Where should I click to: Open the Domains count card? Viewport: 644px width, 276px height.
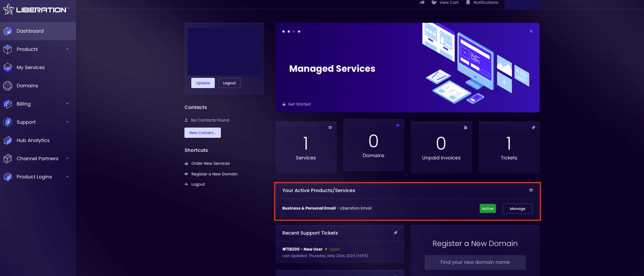point(374,145)
